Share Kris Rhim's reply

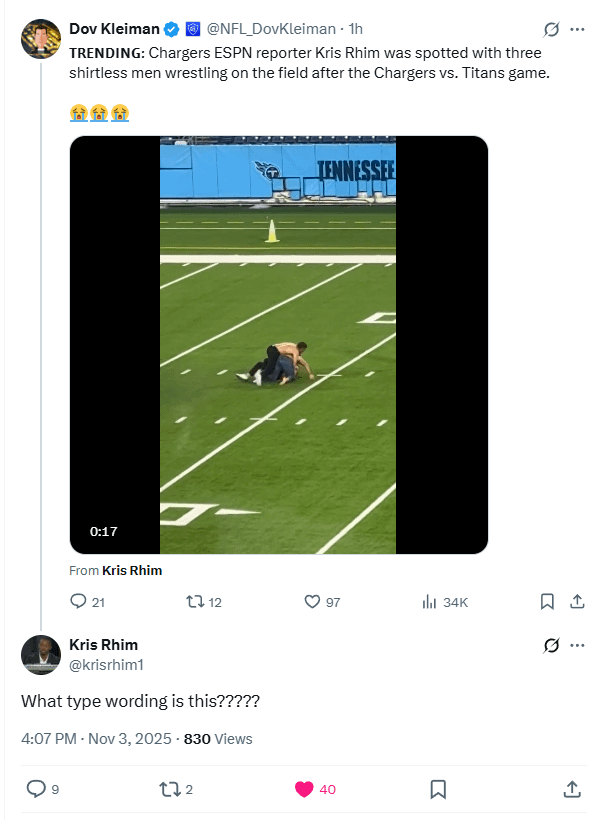pos(574,789)
